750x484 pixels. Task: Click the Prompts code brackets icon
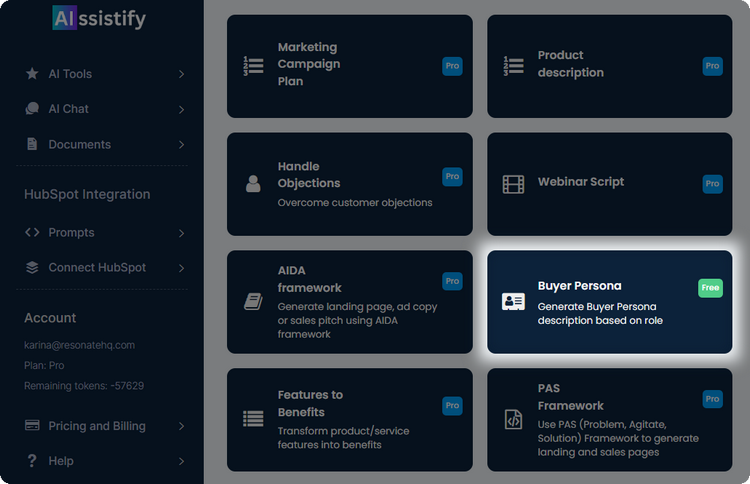32,233
